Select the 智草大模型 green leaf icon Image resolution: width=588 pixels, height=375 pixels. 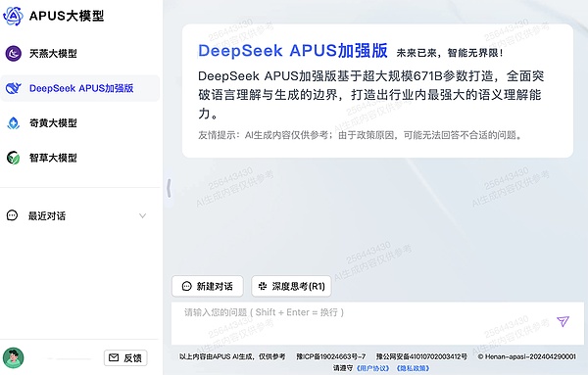13,158
